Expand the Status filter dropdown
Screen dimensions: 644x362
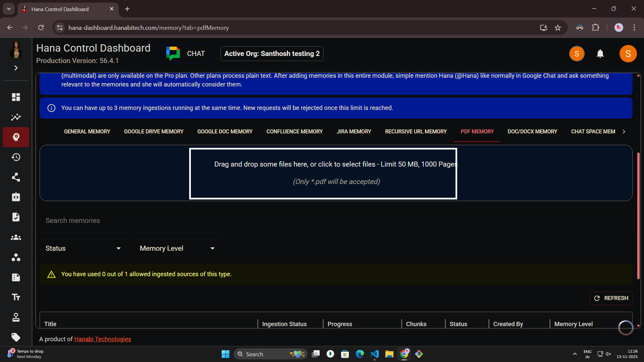(x=83, y=248)
